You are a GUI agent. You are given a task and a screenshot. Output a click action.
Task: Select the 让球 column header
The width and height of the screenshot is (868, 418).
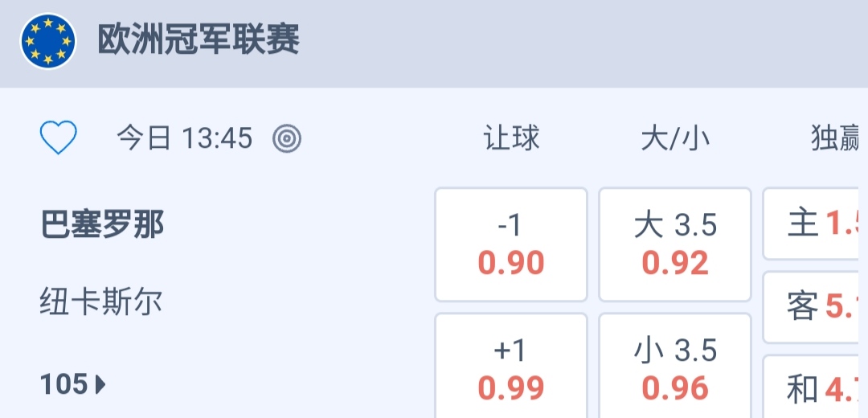pos(511,138)
